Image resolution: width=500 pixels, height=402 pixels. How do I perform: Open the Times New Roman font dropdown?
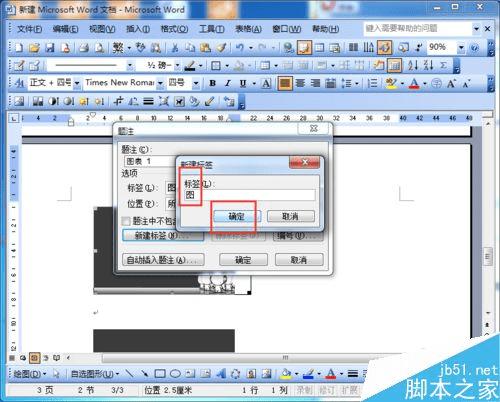[161, 83]
